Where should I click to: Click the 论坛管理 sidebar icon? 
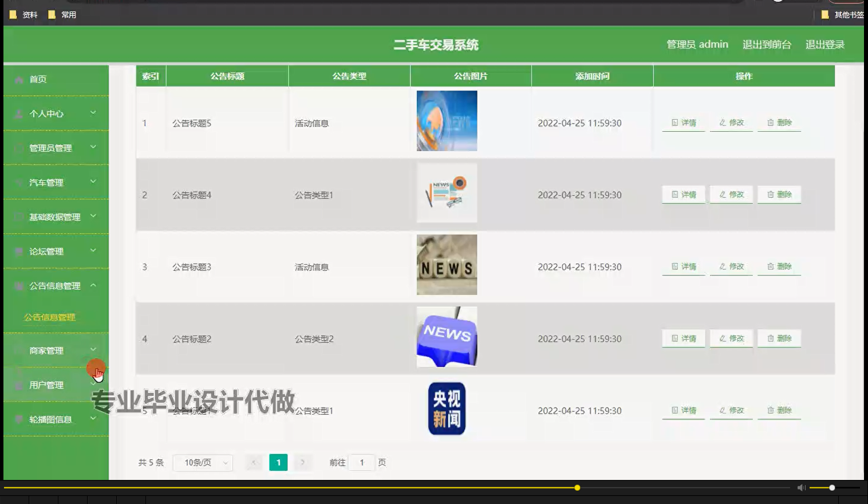[x=18, y=251]
